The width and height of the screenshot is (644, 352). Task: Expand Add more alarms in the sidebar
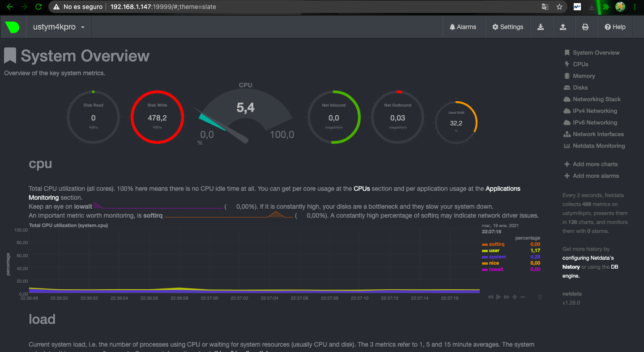coord(596,176)
